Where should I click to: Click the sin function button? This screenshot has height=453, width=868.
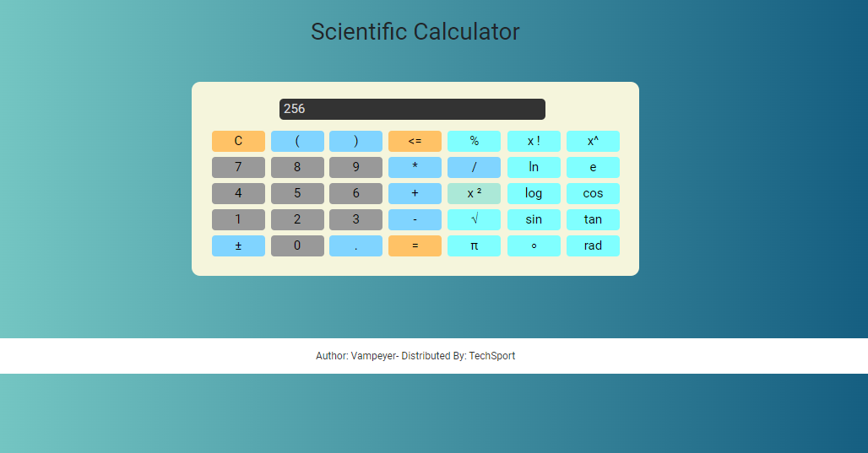point(534,219)
